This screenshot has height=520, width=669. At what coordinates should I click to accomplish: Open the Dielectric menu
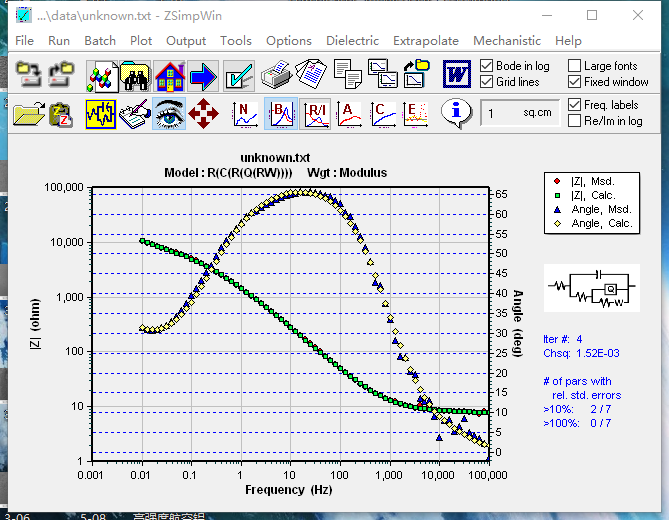tap(352, 41)
